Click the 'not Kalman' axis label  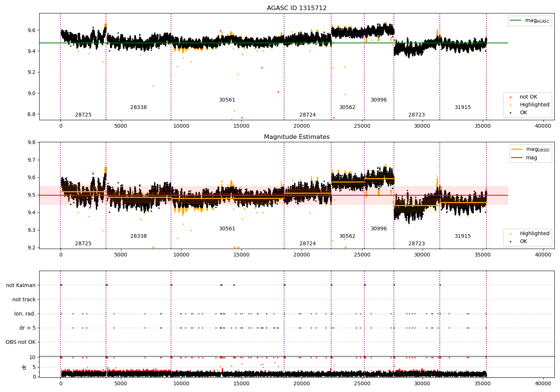[x=21, y=285]
